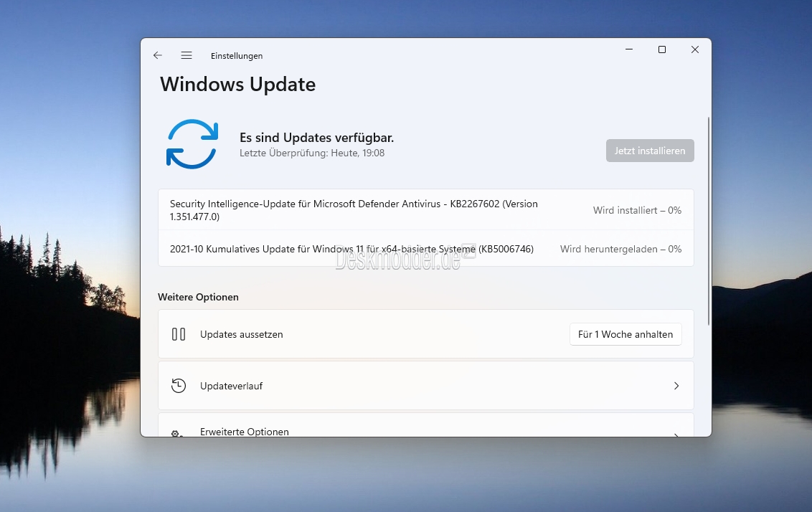
Task: Click Für 1 Woche anhalten button
Action: (625, 334)
